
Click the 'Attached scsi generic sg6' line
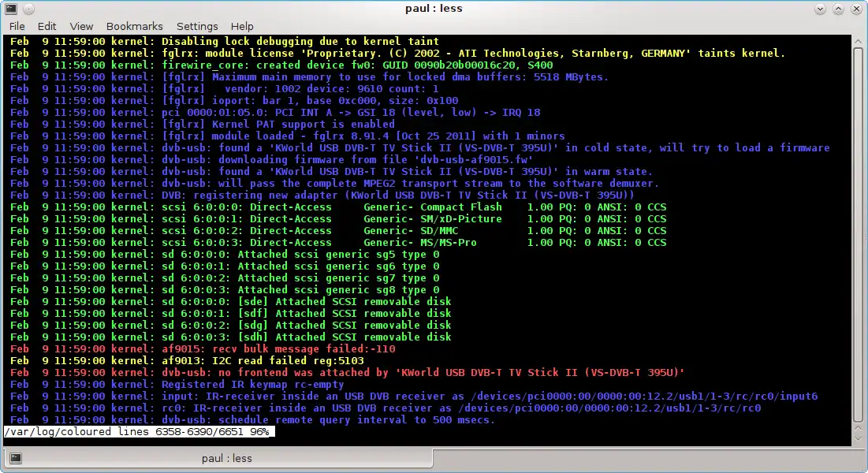coord(225,266)
